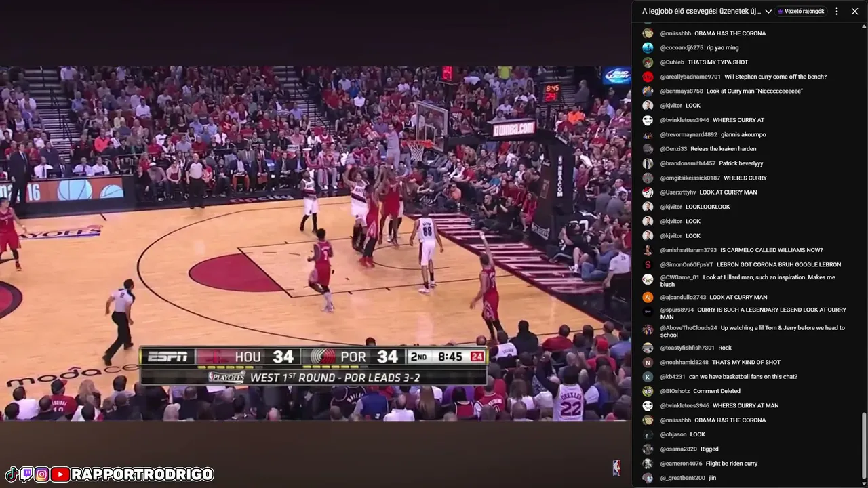Click the username @trevormaynard4892
This screenshot has height=488, width=868.
point(689,135)
